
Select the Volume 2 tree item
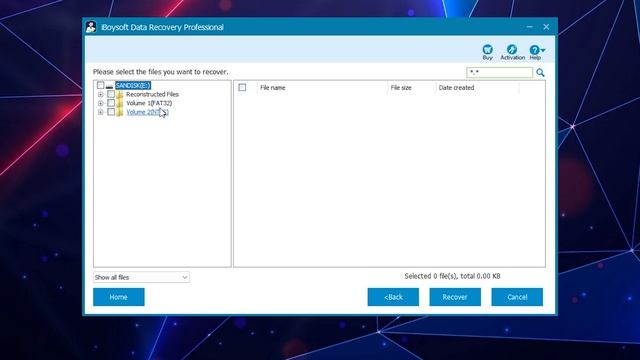coord(147,112)
